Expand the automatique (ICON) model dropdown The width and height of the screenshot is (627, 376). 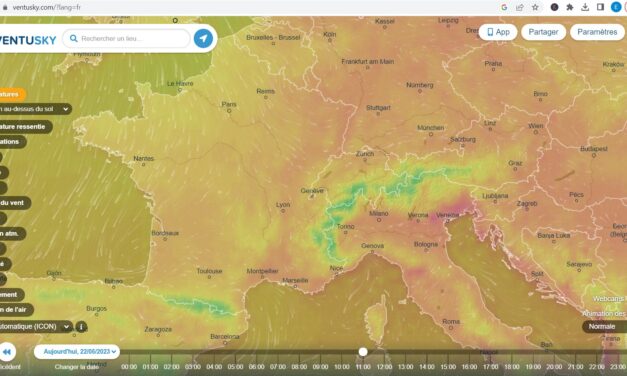pos(36,327)
